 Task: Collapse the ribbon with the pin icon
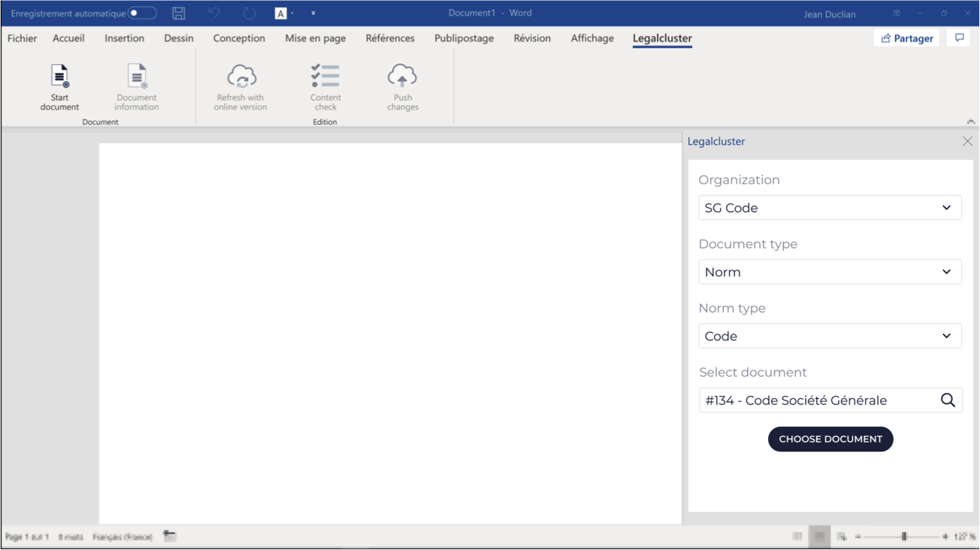(971, 122)
